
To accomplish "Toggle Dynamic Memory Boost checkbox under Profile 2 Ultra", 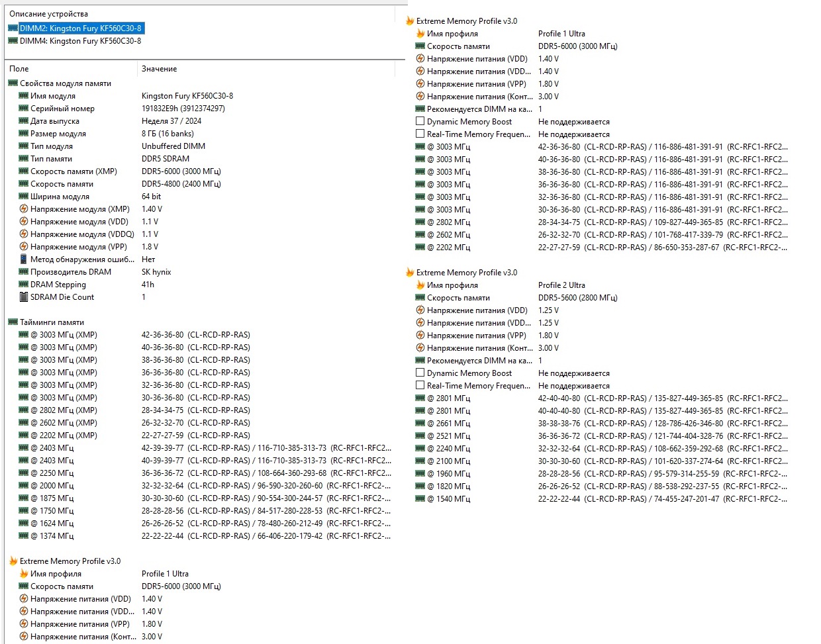I will [x=420, y=373].
